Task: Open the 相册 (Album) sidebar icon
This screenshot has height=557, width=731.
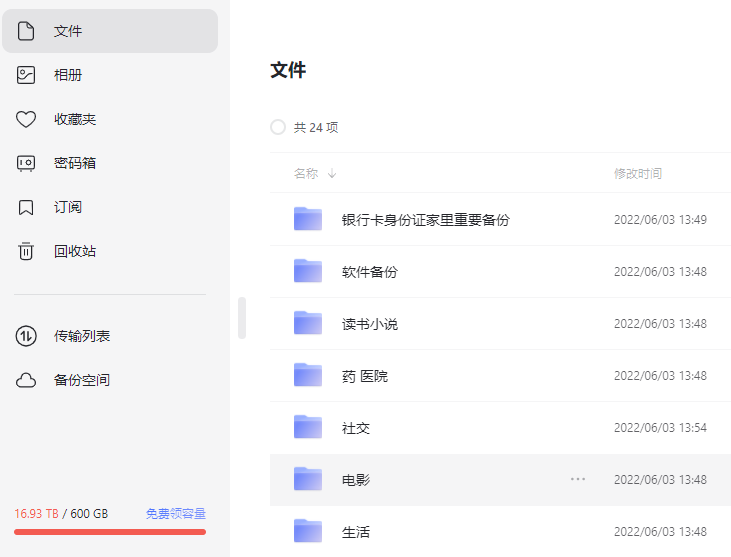Action: 26,75
